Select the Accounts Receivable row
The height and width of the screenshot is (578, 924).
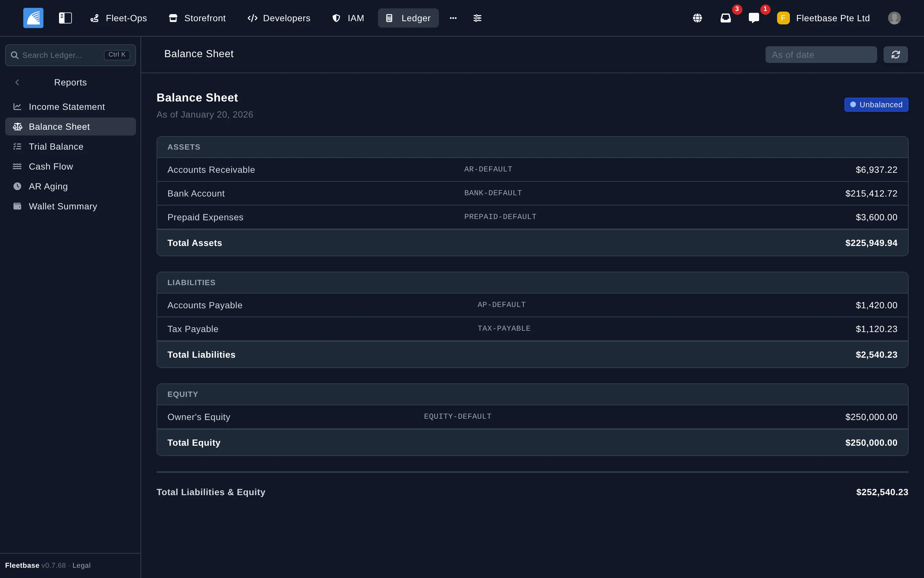532,170
